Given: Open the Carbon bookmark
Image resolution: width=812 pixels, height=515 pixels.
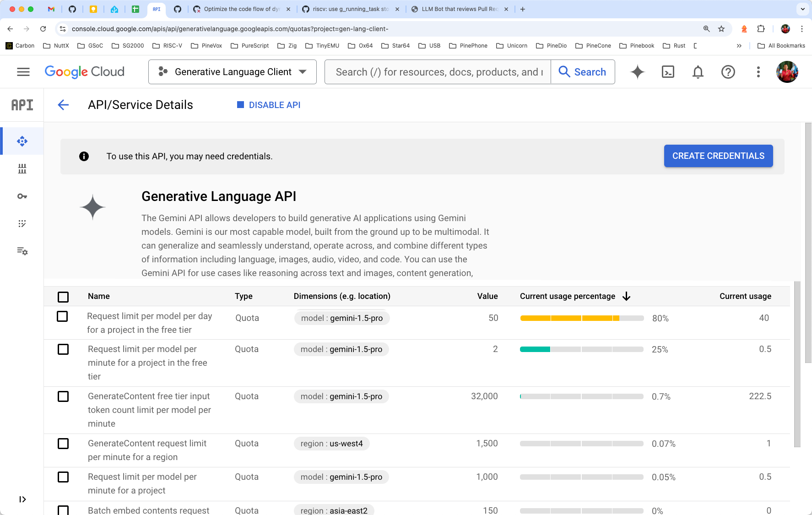Looking at the screenshot, I should pos(20,46).
